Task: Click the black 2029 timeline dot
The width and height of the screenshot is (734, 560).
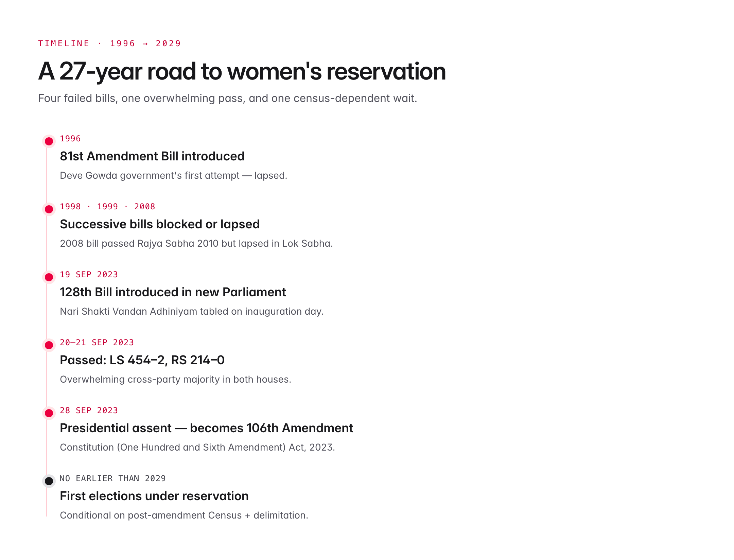Action: (x=49, y=481)
